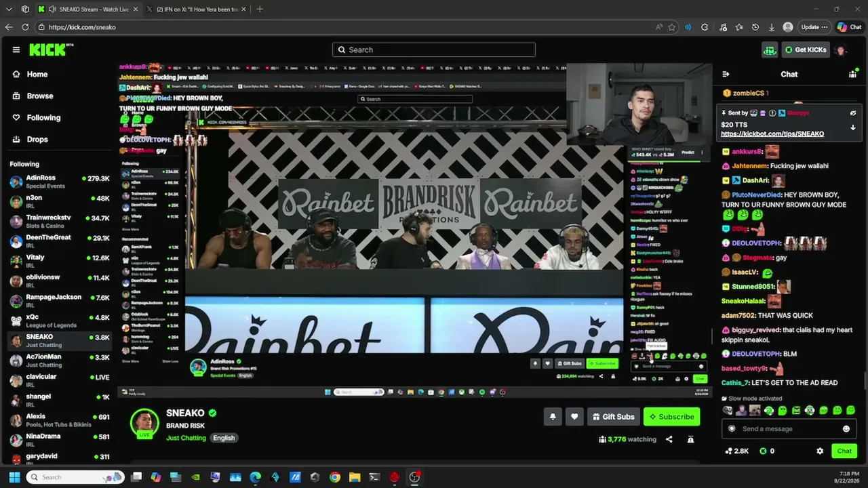868x488 pixels.
Task: Reload the Kick page
Action: click(25, 27)
